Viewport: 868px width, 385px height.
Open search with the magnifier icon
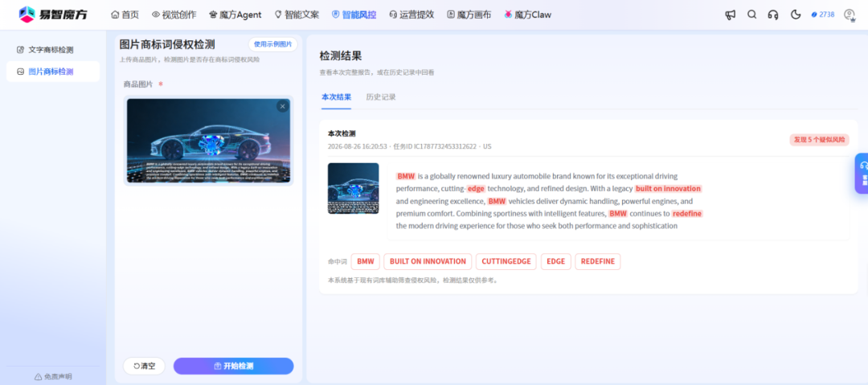click(x=751, y=15)
